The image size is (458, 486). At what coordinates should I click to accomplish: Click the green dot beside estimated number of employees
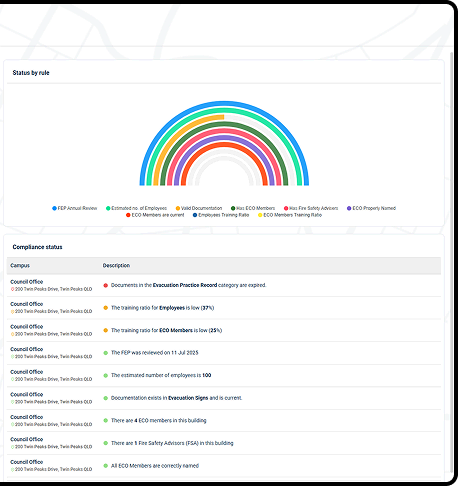[x=106, y=375]
